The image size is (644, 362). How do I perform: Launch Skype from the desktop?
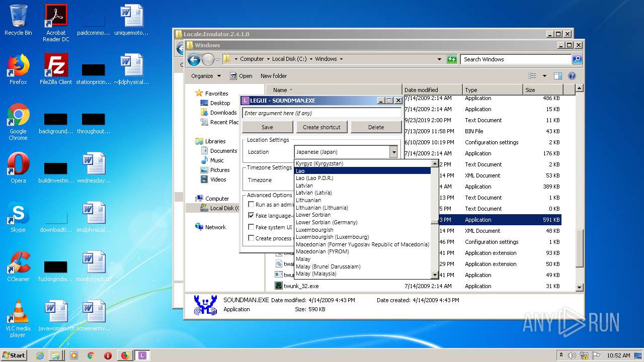click(18, 217)
